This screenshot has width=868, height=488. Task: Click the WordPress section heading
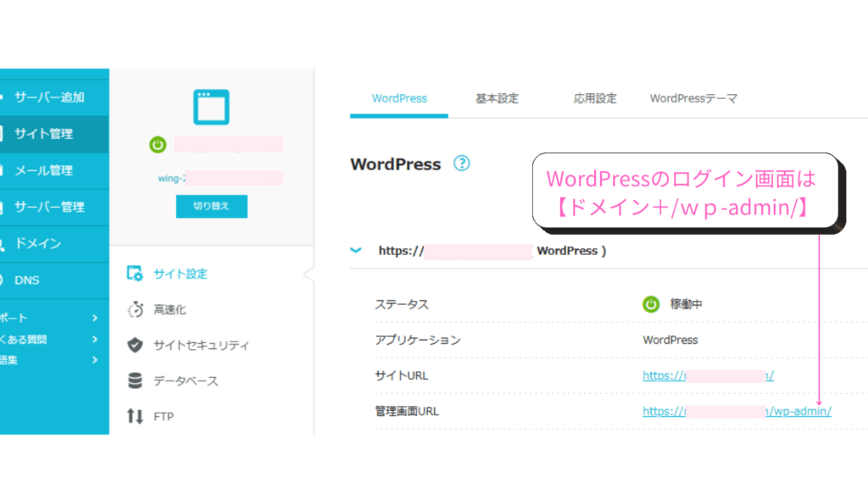[x=396, y=164]
